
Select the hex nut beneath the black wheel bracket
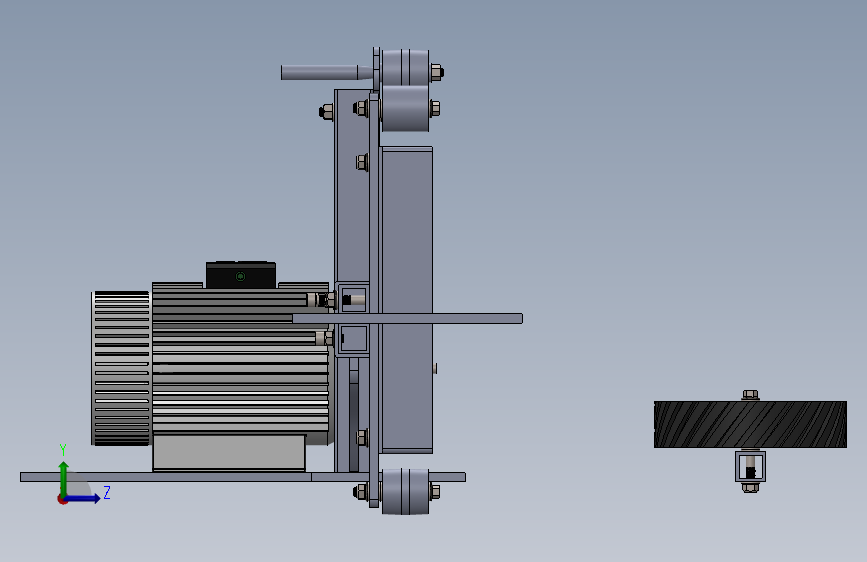point(750,487)
